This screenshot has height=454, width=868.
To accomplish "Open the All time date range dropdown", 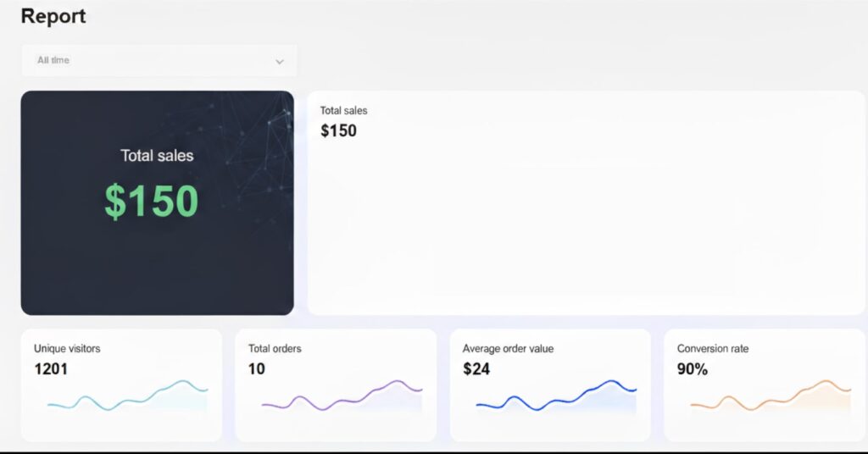I will [x=159, y=61].
